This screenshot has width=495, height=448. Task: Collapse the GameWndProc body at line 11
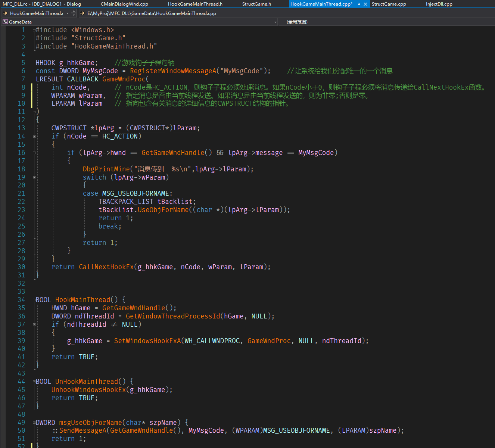34,112
